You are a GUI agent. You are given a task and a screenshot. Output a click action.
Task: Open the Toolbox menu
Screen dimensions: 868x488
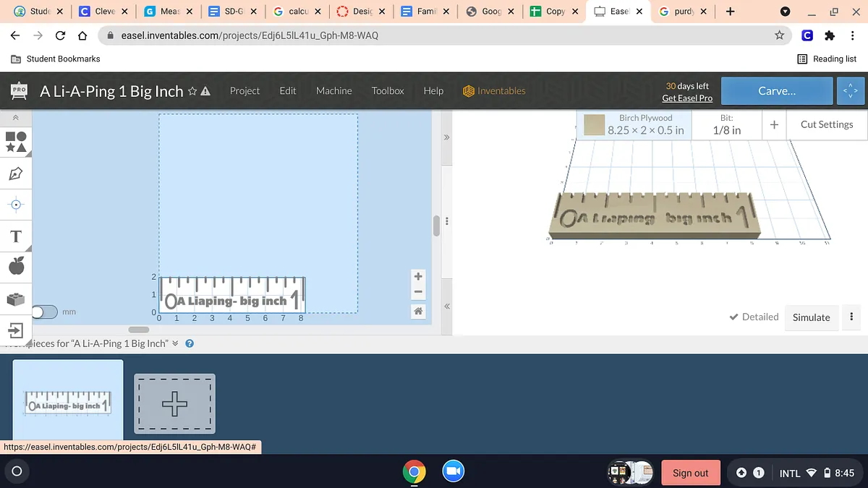click(x=388, y=90)
